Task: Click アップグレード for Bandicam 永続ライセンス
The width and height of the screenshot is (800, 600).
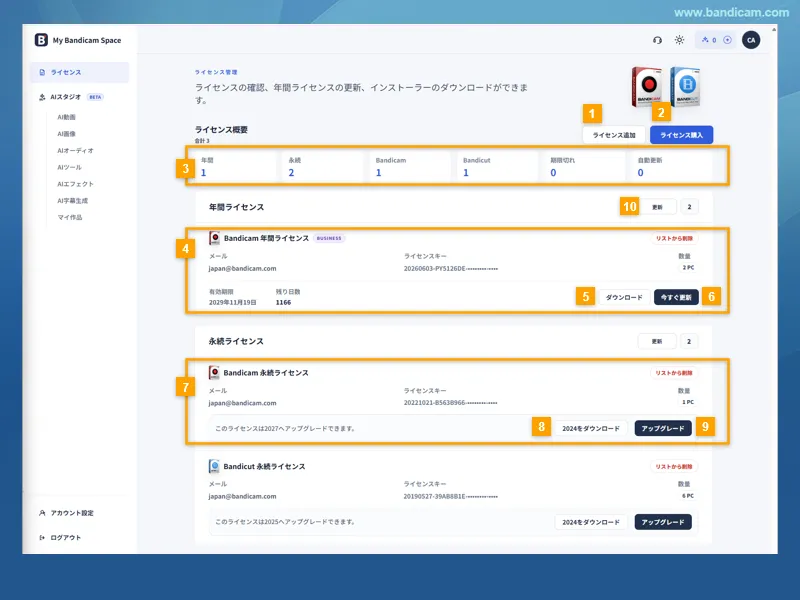Action: coord(663,429)
